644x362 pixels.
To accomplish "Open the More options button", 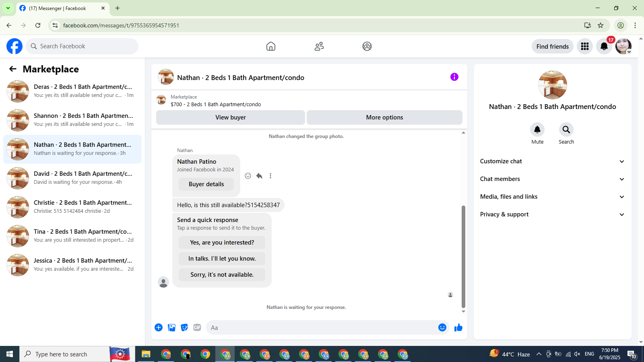I will (384, 117).
